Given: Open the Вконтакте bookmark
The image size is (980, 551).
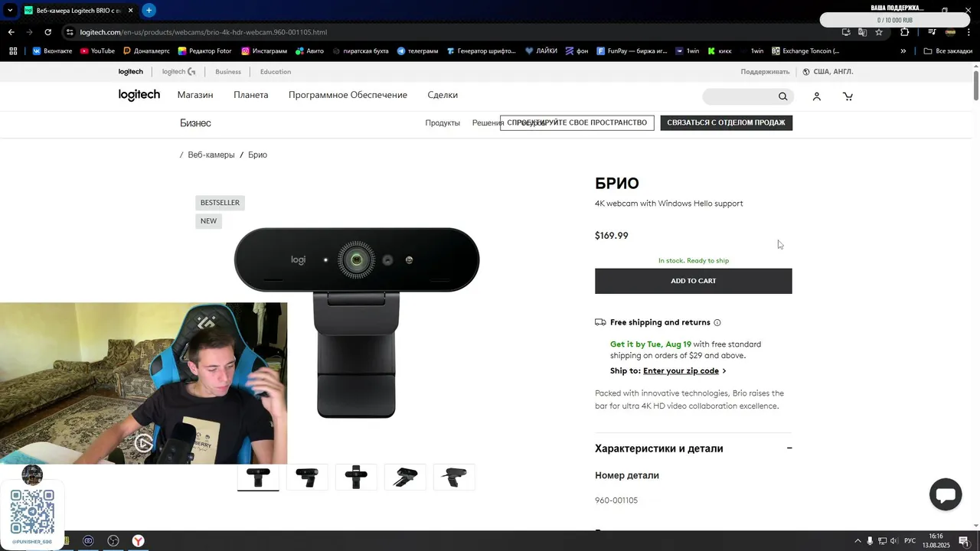Looking at the screenshot, I should click(x=52, y=51).
